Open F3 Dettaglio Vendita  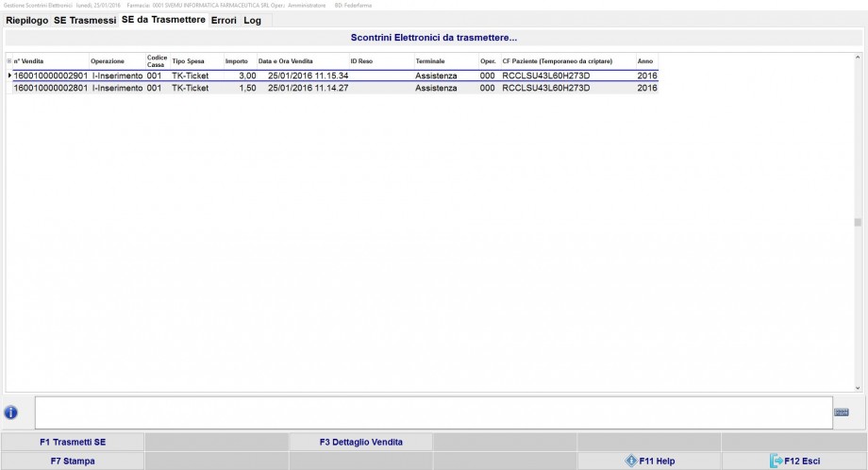pos(360,442)
